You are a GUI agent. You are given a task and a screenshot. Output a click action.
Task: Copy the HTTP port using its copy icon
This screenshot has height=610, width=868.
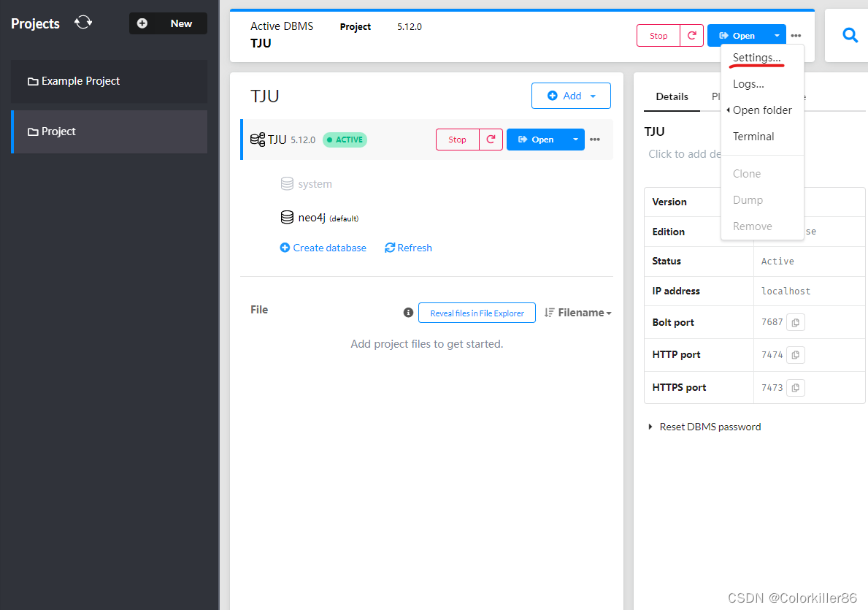795,354
